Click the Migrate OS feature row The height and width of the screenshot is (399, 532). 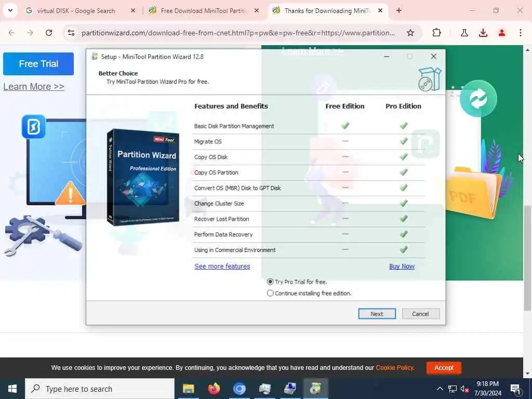coord(309,141)
